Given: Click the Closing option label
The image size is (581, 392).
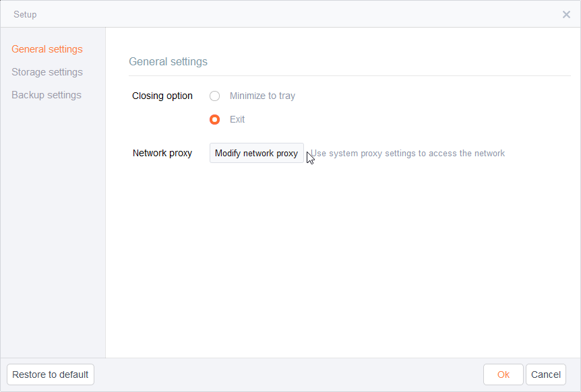Looking at the screenshot, I should (x=162, y=96).
